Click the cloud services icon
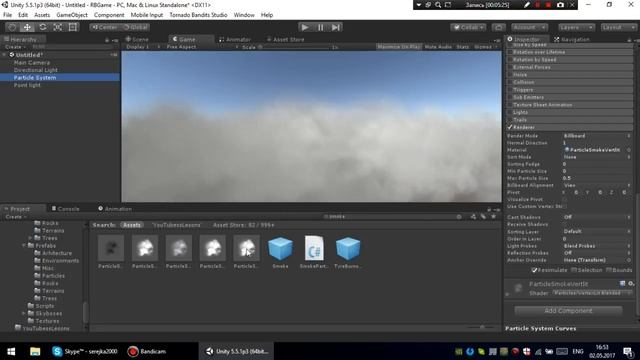 498,27
